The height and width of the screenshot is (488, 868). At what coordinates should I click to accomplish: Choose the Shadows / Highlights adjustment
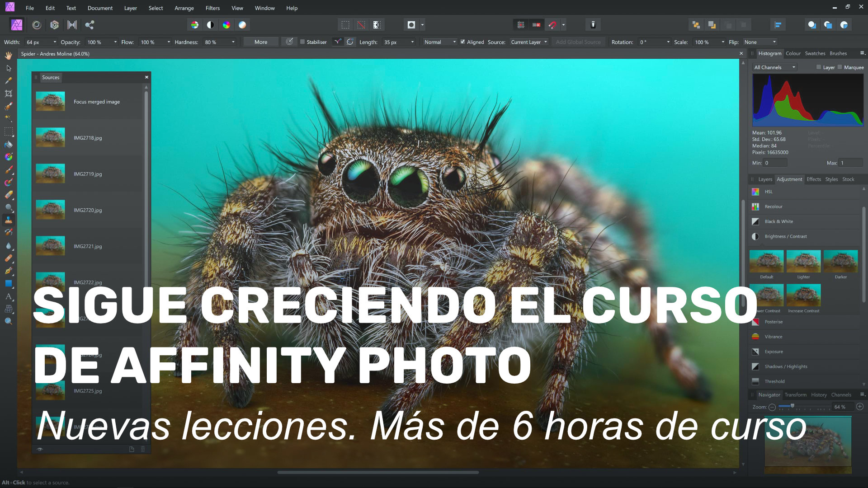[x=805, y=366]
